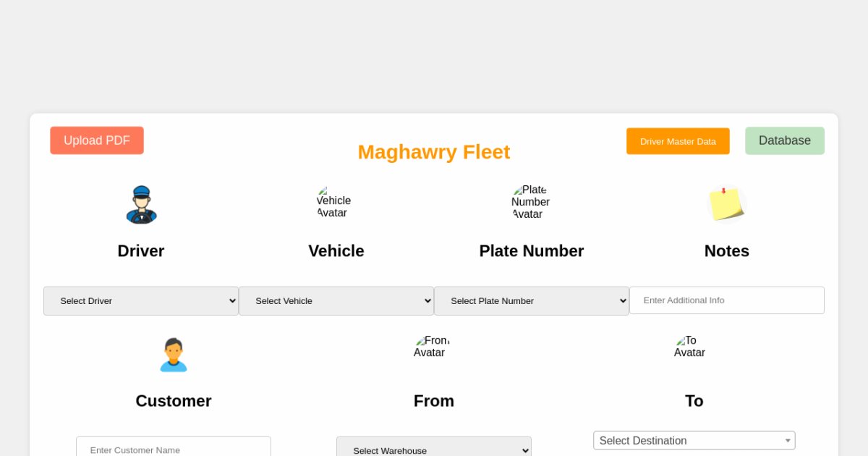Open the Select Destination dropdown
Viewport: 868px width, 456px height.
pos(694,440)
